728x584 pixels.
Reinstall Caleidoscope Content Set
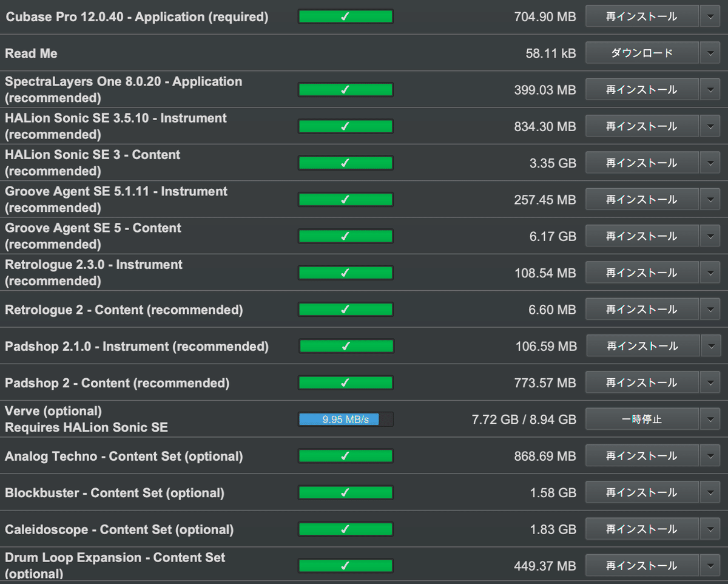coord(642,529)
